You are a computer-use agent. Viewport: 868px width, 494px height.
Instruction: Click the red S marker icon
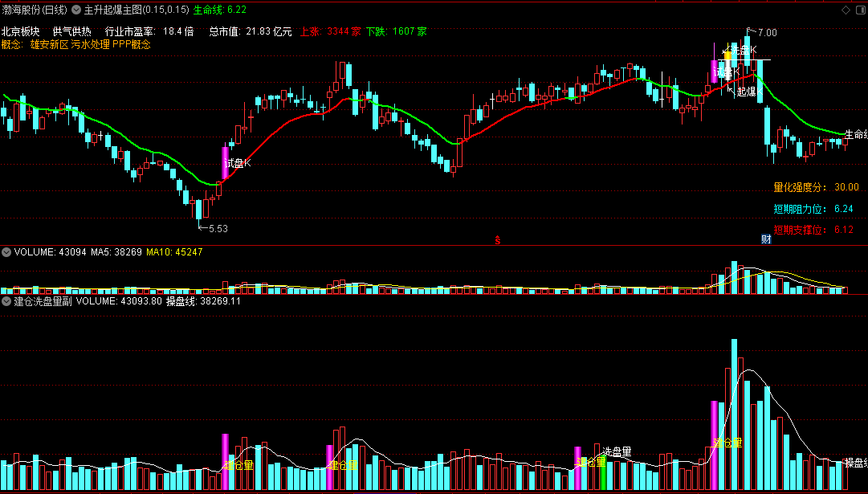click(x=498, y=240)
